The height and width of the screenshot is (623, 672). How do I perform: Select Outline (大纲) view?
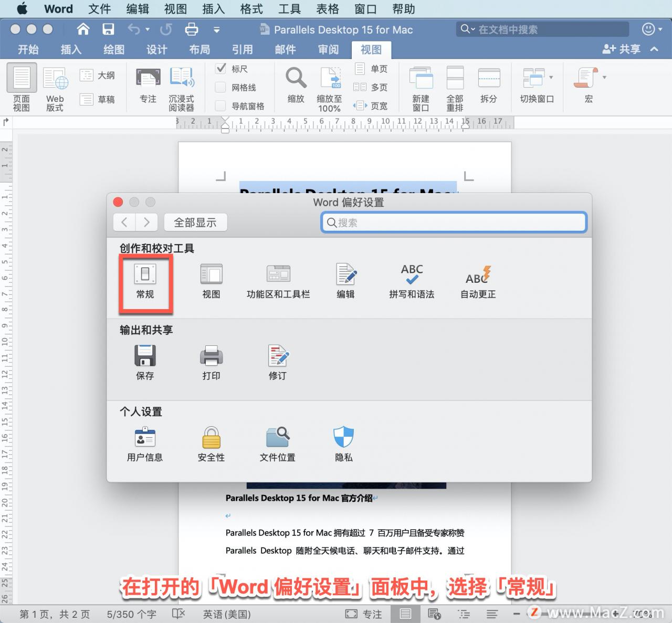98,76
